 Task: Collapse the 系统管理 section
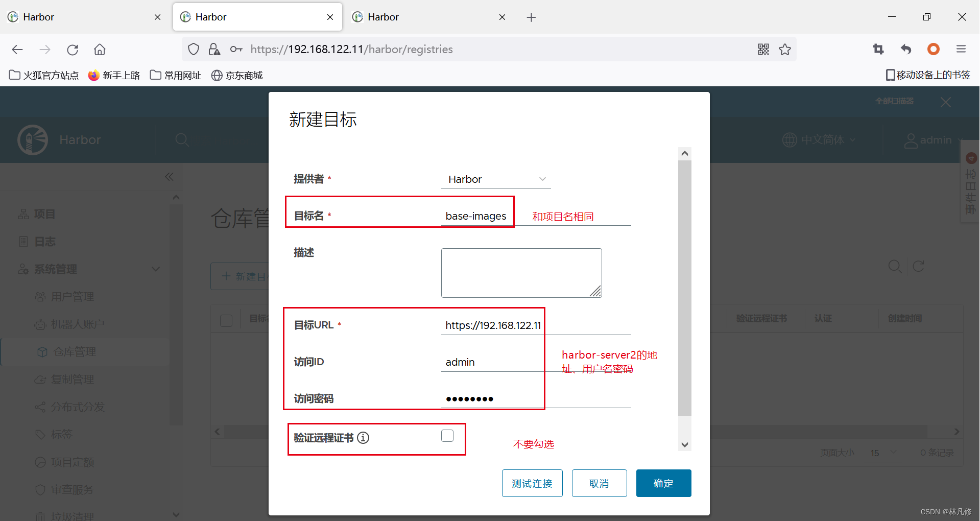(x=156, y=269)
